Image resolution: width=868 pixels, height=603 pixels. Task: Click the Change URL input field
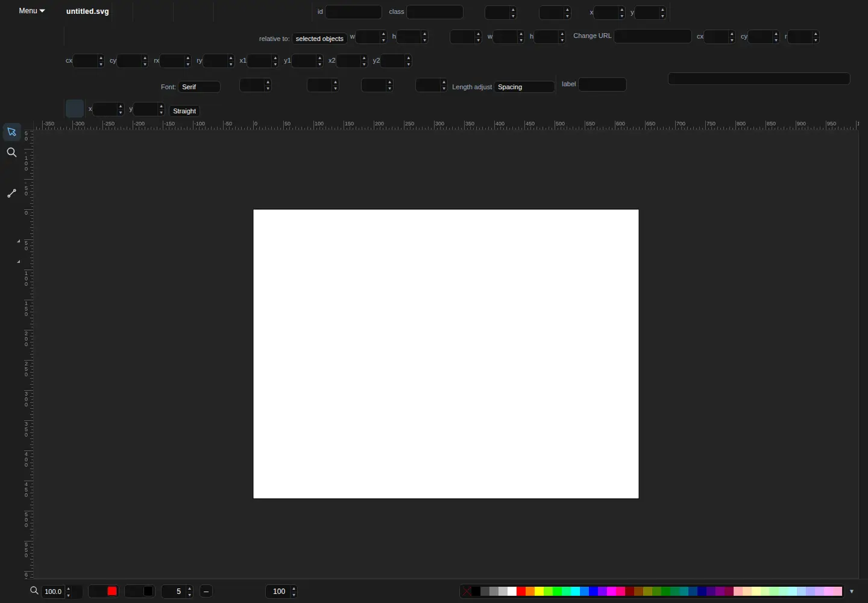653,36
